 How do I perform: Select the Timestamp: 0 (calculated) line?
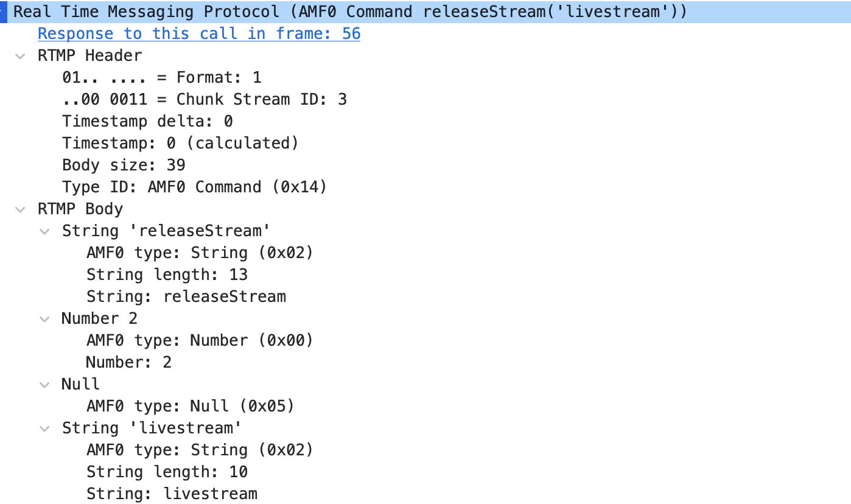point(180,144)
